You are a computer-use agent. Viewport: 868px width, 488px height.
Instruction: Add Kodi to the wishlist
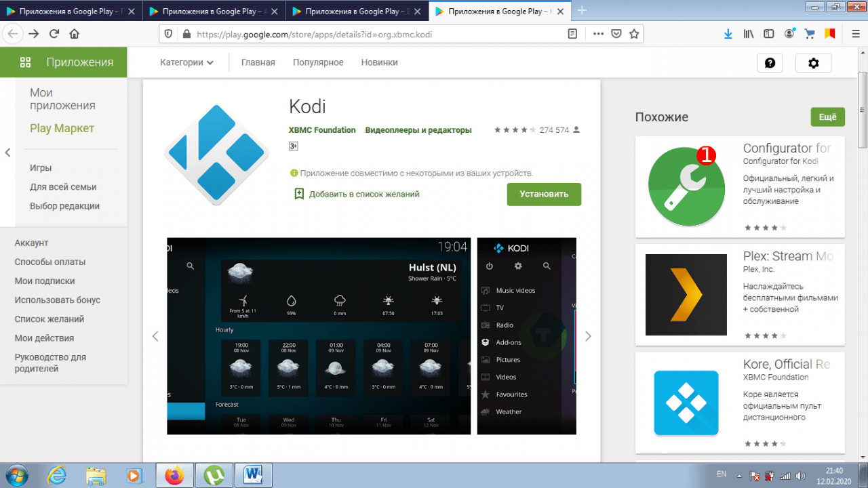coord(357,194)
